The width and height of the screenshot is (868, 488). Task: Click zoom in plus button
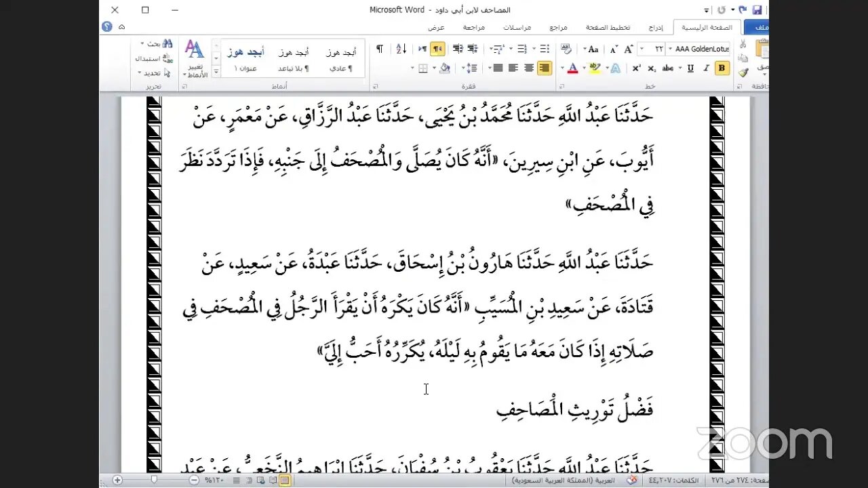point(117,480)
